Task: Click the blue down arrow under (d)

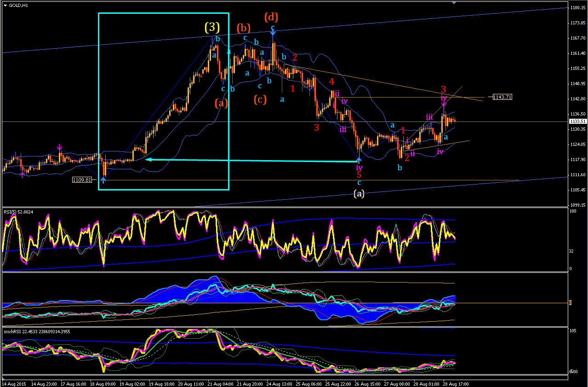Action: pyautogui.click(x=273, y=33)
